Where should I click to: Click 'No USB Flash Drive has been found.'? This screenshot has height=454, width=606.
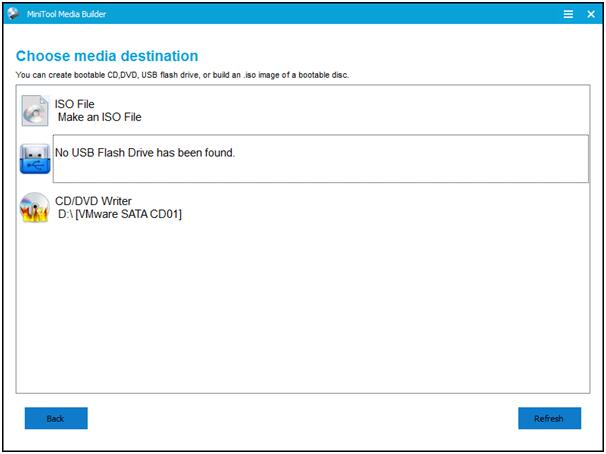(145, 153)
